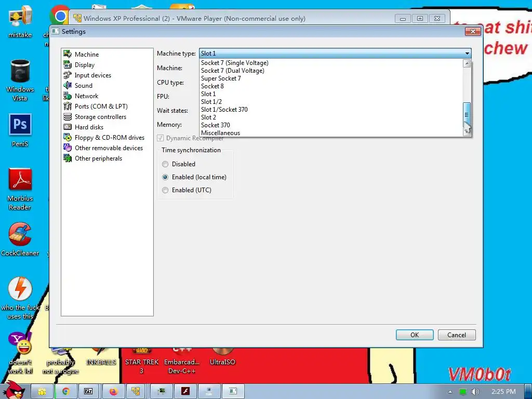Viewport: 532px width, 399px height.
Task: Select the Other removable devices icon
Action: [68, 148]
